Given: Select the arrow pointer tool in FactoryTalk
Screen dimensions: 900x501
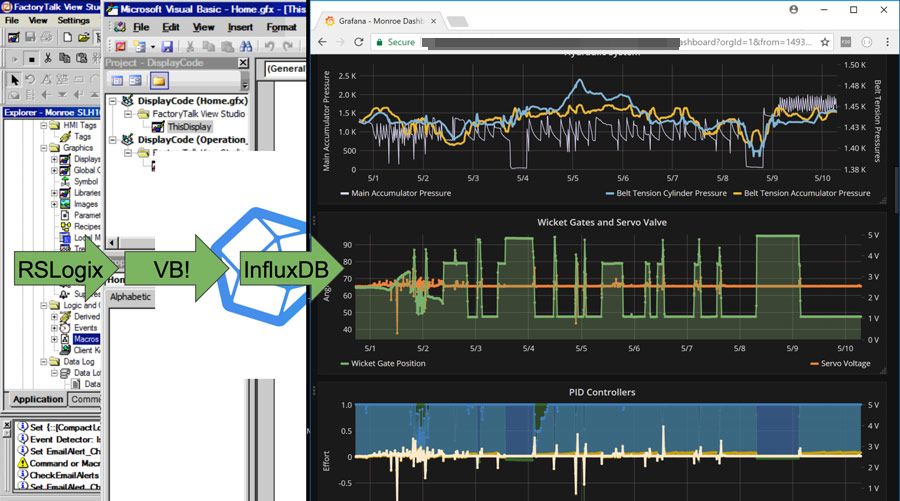Looking at the screenshot, I should [x=14, y=79].
